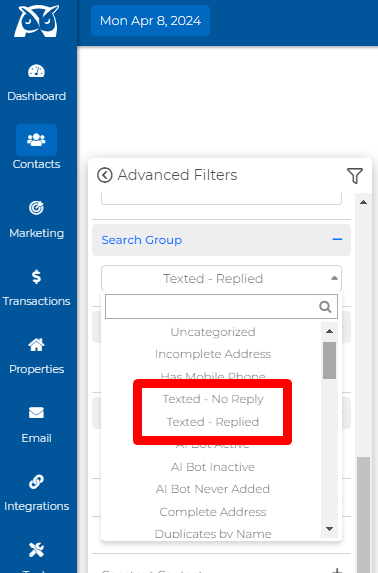Screen dimensions: 378x573
Task: Click filters panel scroll up arrow
Action: tap(363, 202)
